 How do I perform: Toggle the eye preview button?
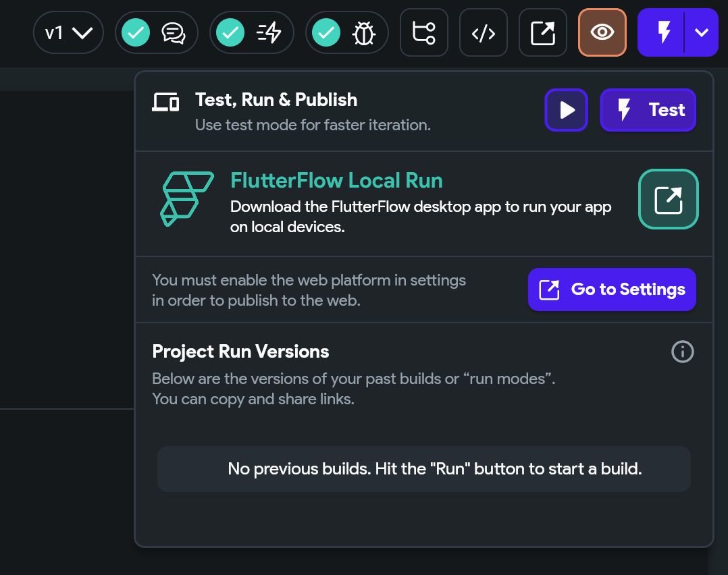[602, 32]
